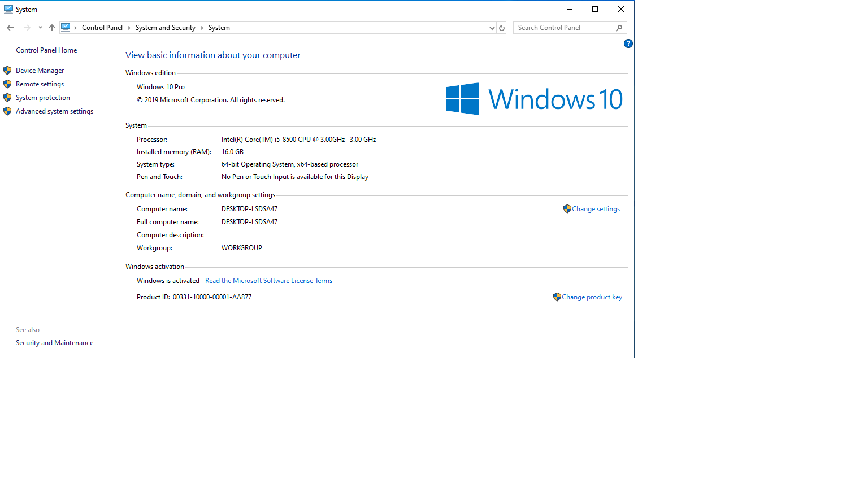Expand chevron after Control Panel breadcrumb

point(129,28)
